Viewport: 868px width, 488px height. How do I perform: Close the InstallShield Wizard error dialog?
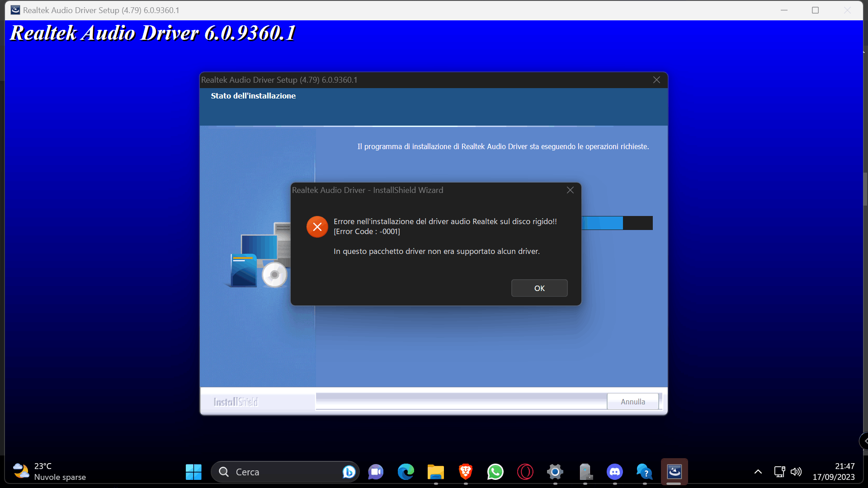570,190
